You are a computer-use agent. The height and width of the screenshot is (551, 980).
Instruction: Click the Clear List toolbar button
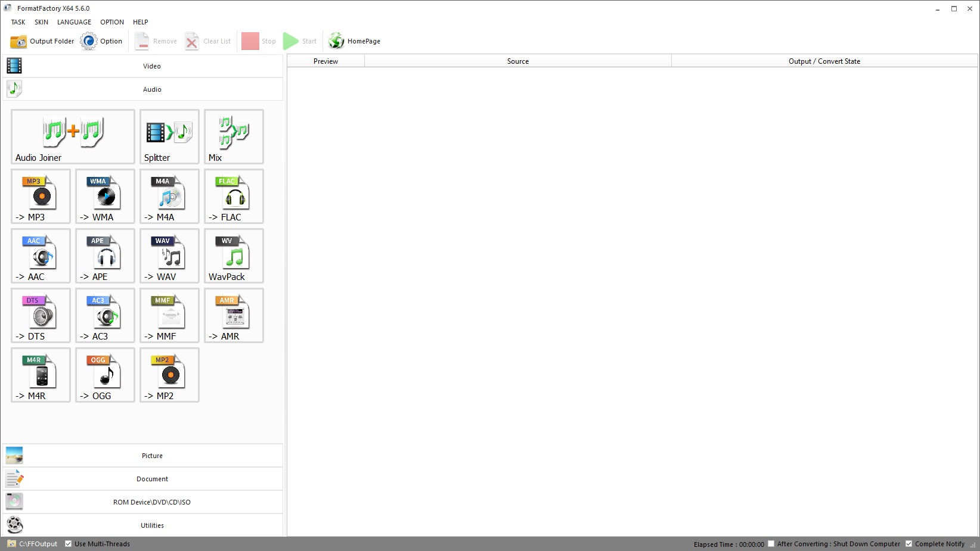point(208,41)
